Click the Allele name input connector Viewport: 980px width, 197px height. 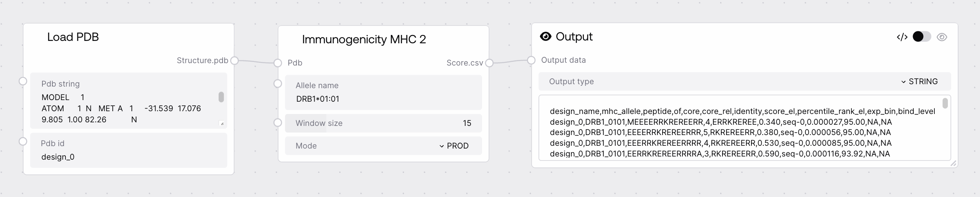pos(278,83)
